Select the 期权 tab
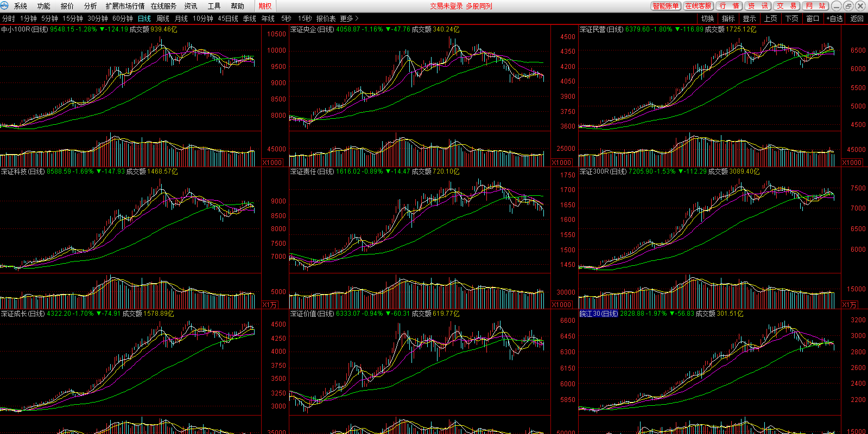The width and height of the screenshot is (868, 434). pyautogui.click(x=265, y=6)
